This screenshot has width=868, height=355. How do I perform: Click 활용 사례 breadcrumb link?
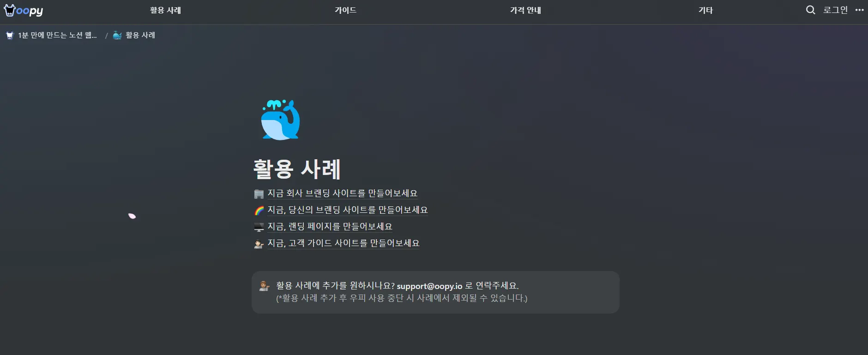point(140,35)
